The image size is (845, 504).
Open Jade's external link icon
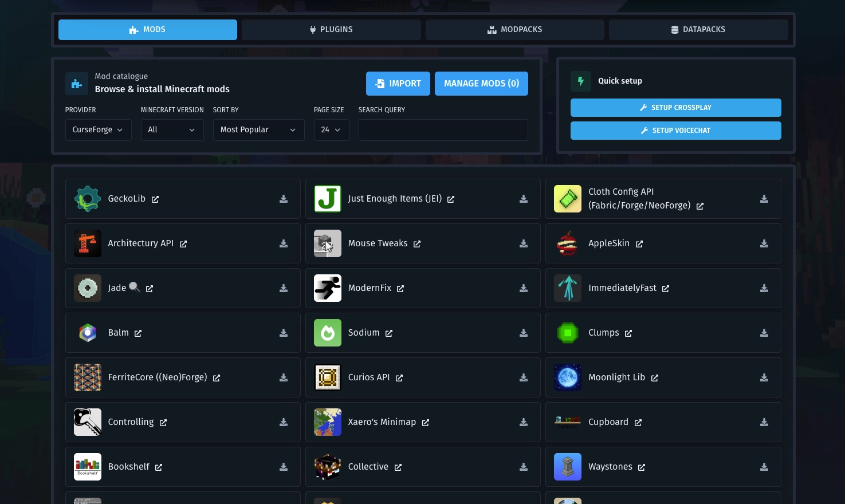(150, 289)
